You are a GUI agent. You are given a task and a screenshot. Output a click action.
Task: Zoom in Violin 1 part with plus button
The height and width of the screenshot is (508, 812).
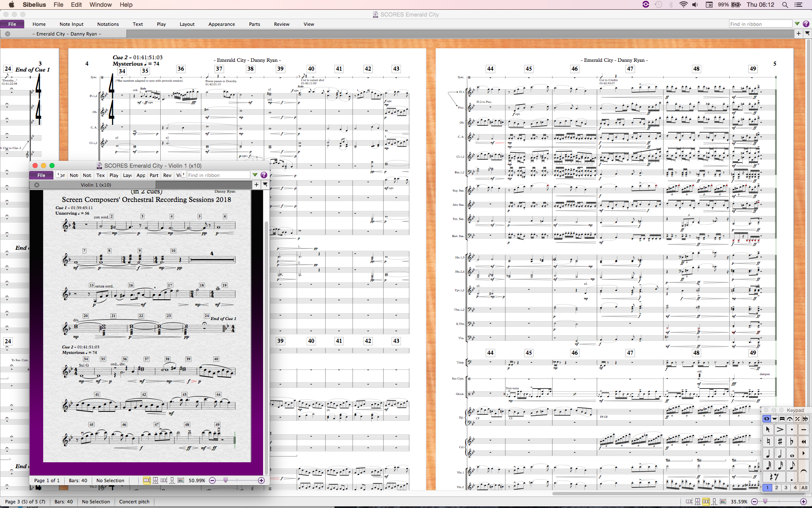click(x=261, y=480)
